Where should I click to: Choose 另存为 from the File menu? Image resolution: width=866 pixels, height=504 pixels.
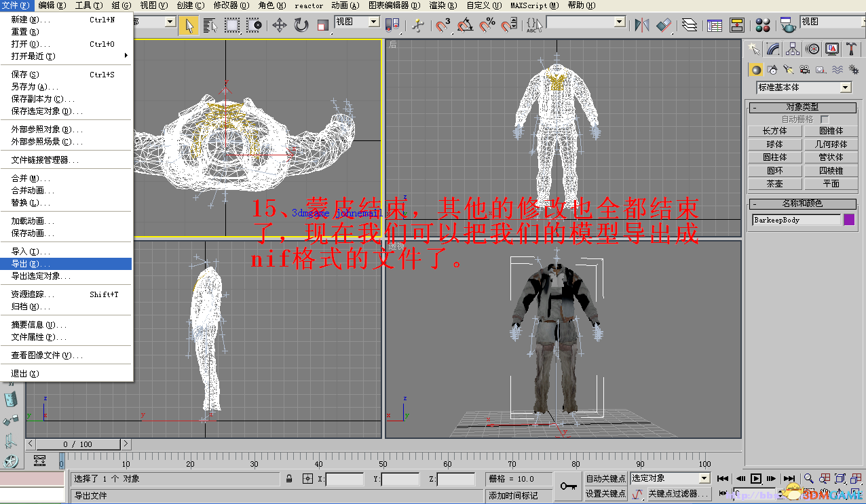click(x=67, y=87)
